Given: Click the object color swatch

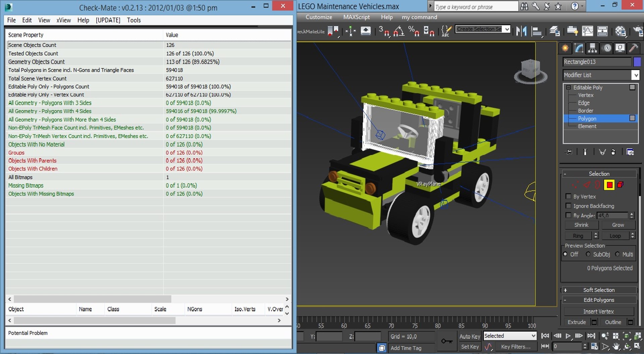Looking at the screenshot, I should coord(637,61).
